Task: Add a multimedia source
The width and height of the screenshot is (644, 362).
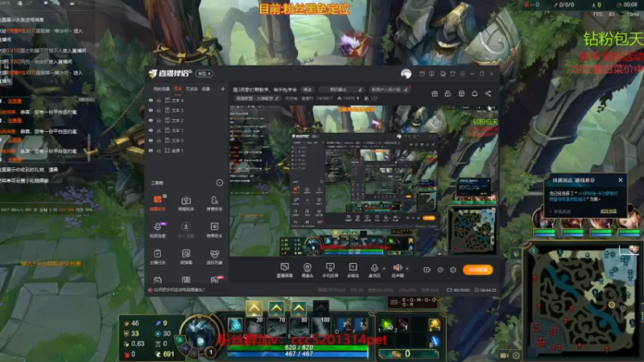Action: point(353,270)
